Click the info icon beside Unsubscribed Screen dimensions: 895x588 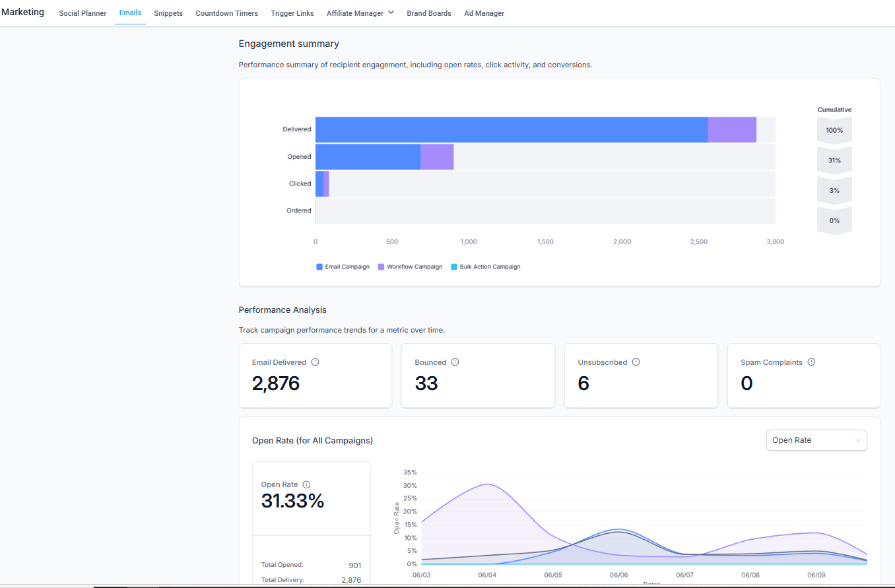(636, 362)
